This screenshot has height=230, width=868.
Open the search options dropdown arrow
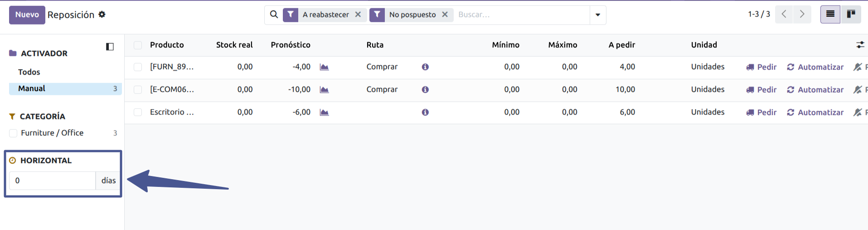pos(598,15)
